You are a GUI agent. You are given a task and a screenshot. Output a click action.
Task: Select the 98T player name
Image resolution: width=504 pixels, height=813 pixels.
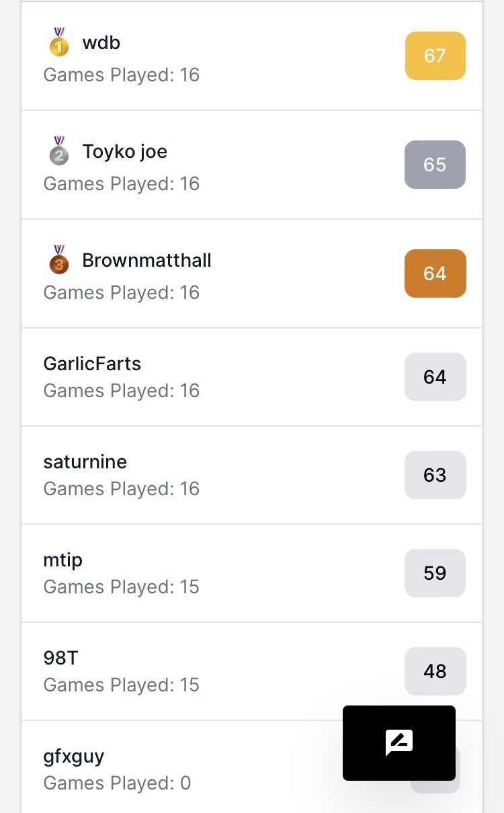pyautogui.click(x=61, y=658)
